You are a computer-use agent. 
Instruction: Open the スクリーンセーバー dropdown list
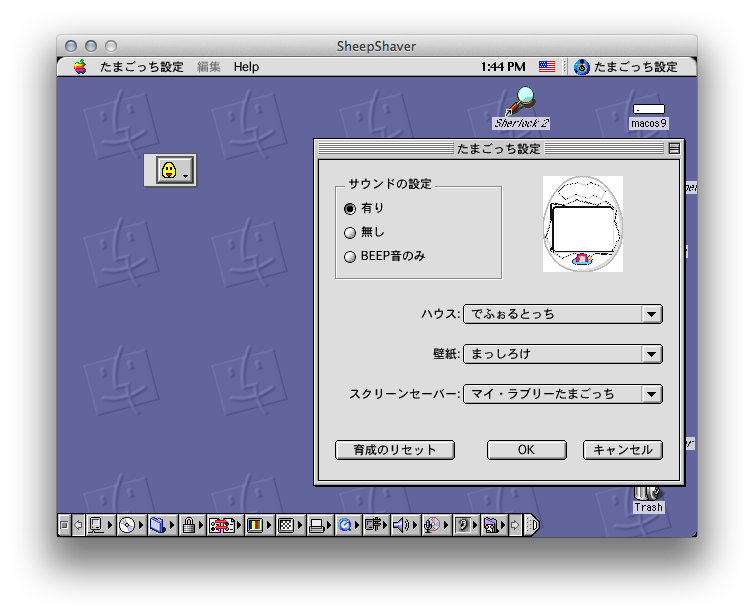point(562,394)
